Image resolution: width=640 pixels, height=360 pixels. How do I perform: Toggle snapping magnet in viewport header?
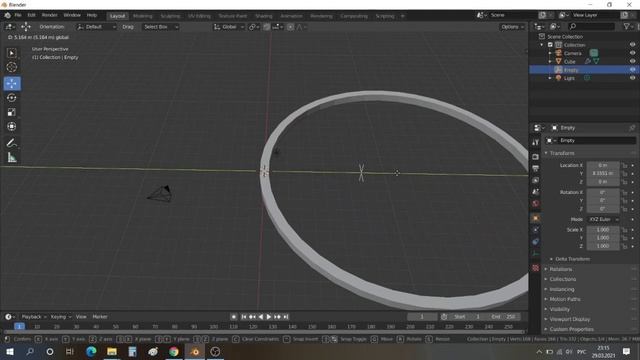click(267, 27)
